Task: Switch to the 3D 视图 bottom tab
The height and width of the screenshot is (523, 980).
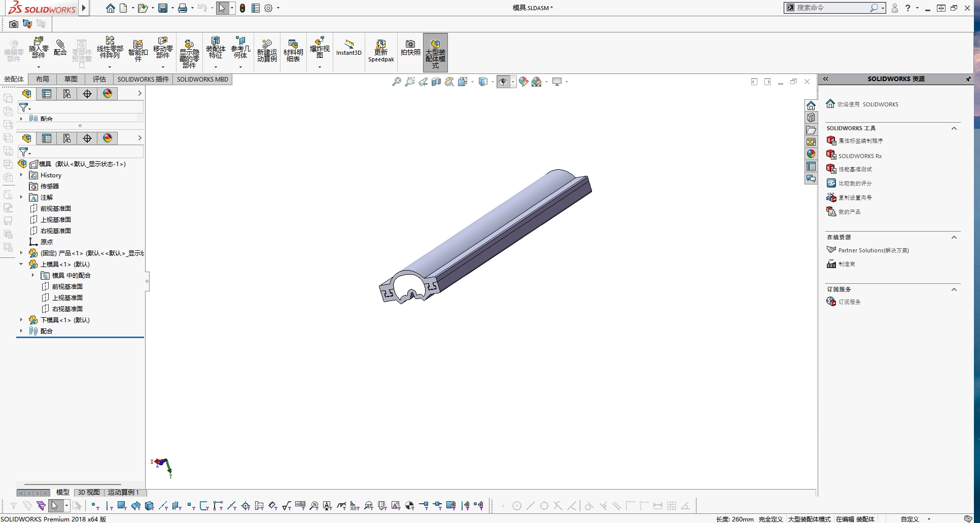Action: [x=89, y=492]
